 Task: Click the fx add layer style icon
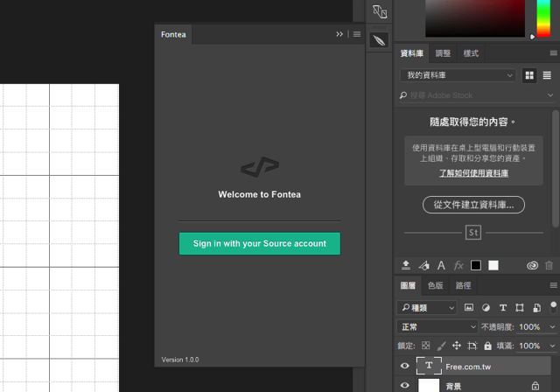pyautogui.click(x=458, y=265)
